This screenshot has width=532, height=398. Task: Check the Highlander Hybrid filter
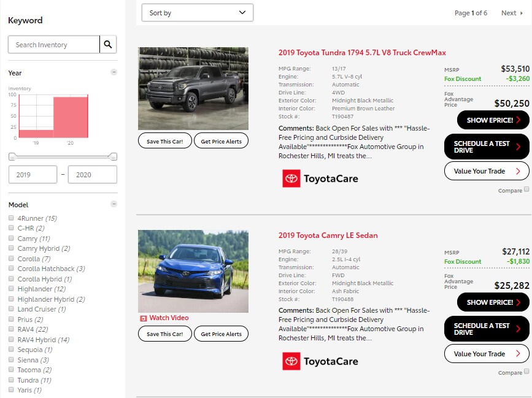[x=11, y=299]
